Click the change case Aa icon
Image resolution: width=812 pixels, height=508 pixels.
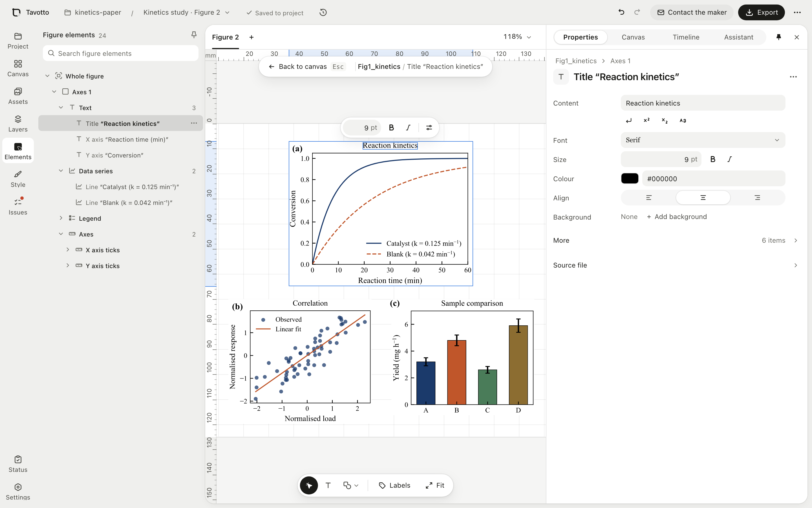pos(683,121)
